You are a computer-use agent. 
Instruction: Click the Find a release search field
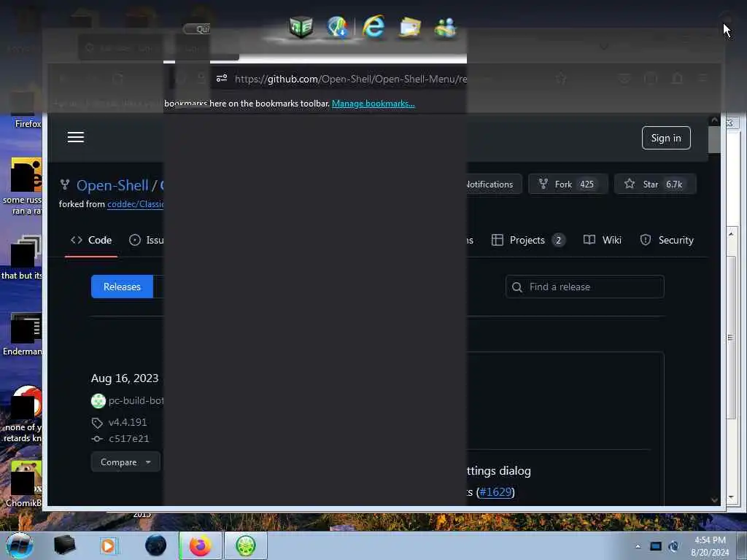click(x=585, y=287)
